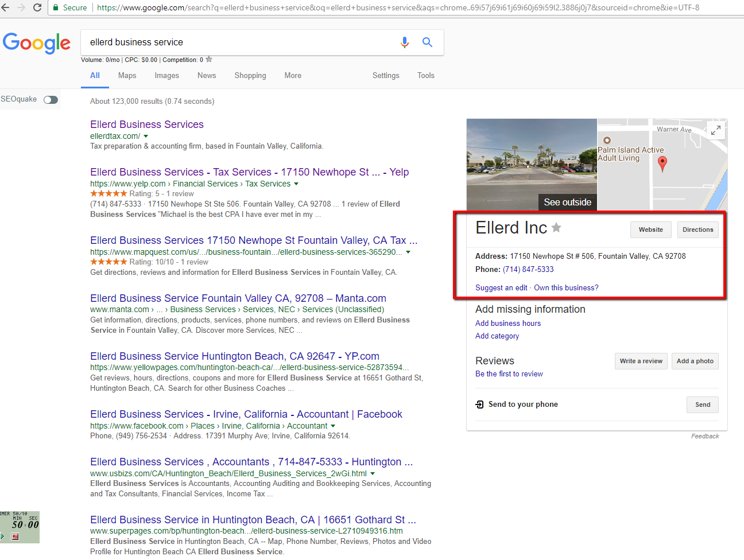Image resolution: width=744 pixels, height=560 pixels.
Task: Open dropdown arrow on the Yelp result URL
Action: point(296,184)
